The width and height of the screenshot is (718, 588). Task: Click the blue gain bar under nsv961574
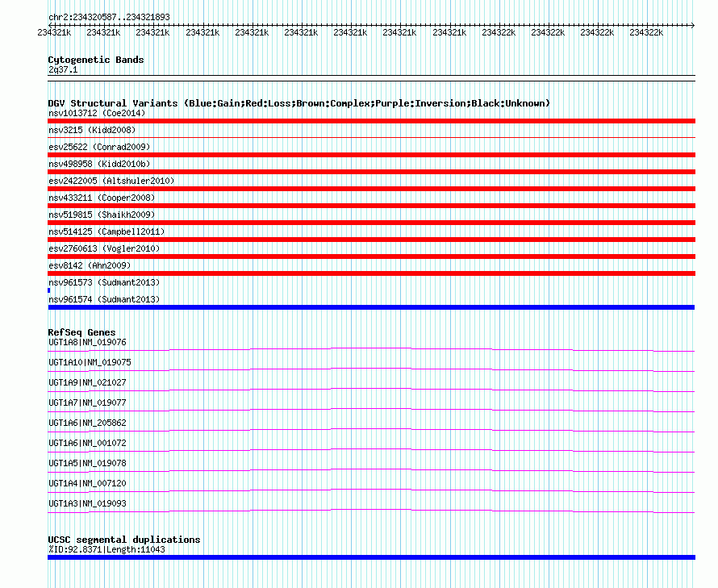[371, 307]
